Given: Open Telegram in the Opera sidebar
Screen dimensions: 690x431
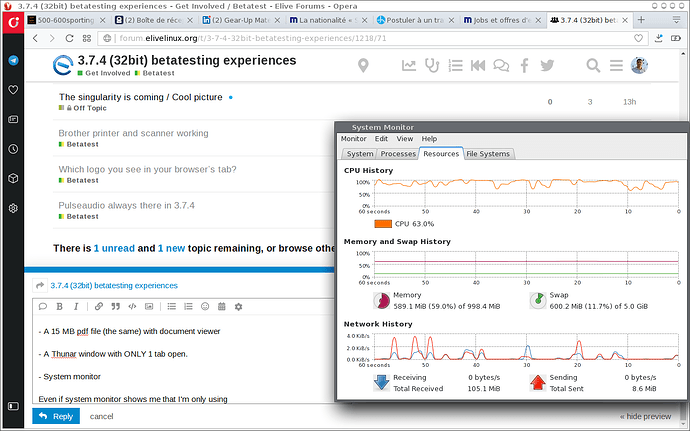Looking at the screenshot, I should pyautogui.click(x=13, y=60).
